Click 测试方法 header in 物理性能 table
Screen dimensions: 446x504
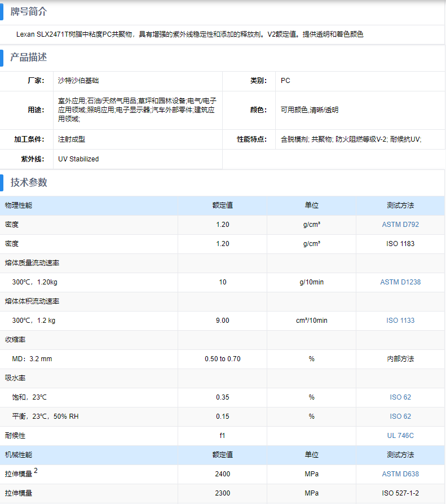click(400, 205)
